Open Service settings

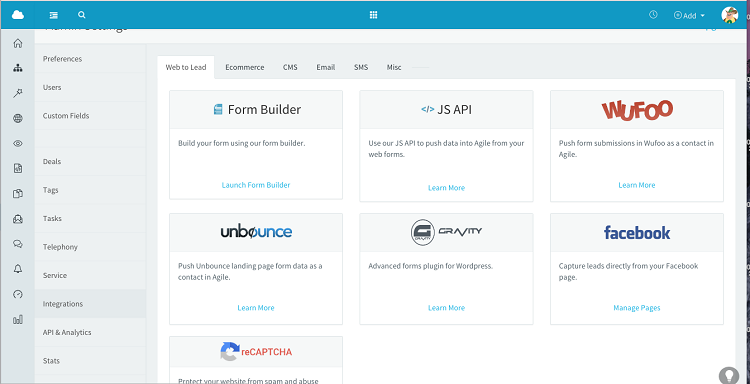[90, 275]
